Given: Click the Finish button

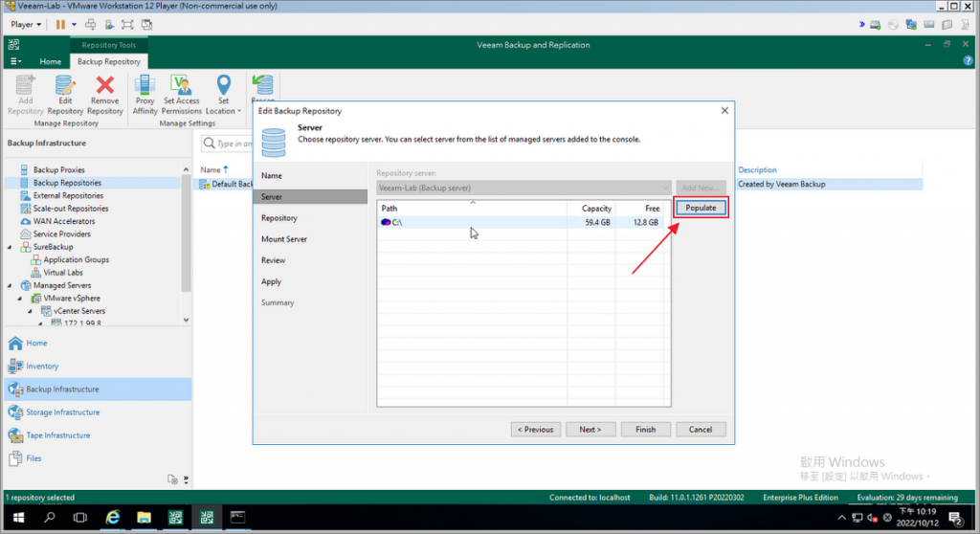Looking at the screenshot, I should (x=646, y=430).
